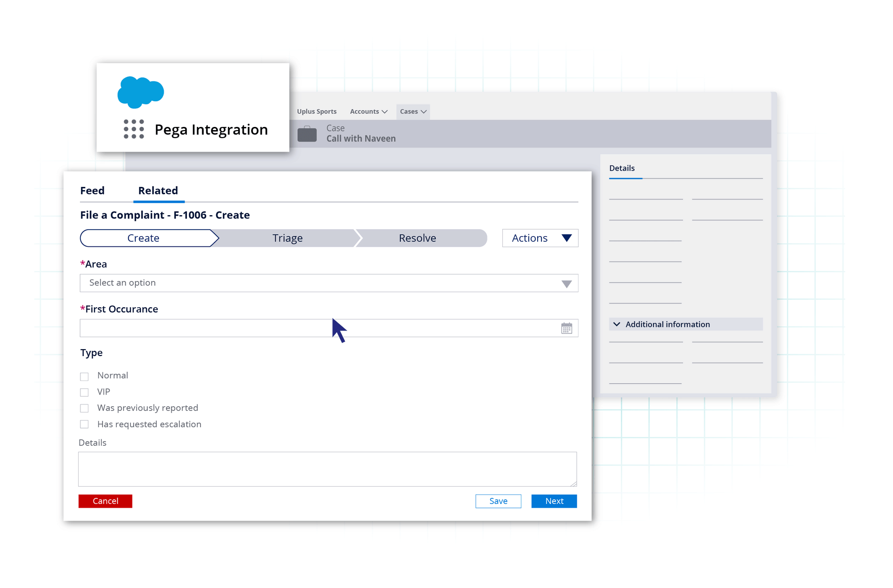Check the Normal type checkbox
Image resolution: width=893 pixels, height=588 pixels.
pyautogui.click(x=84, y=376)
